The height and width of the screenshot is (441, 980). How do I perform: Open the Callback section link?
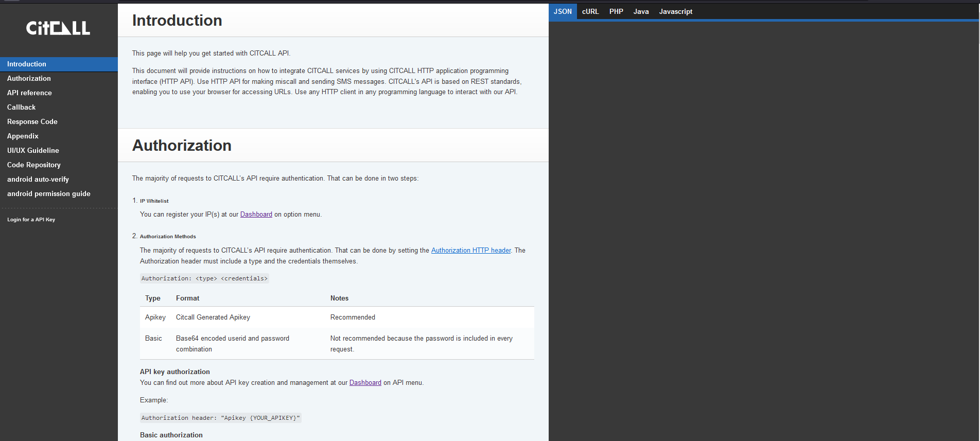pos(59,108)
